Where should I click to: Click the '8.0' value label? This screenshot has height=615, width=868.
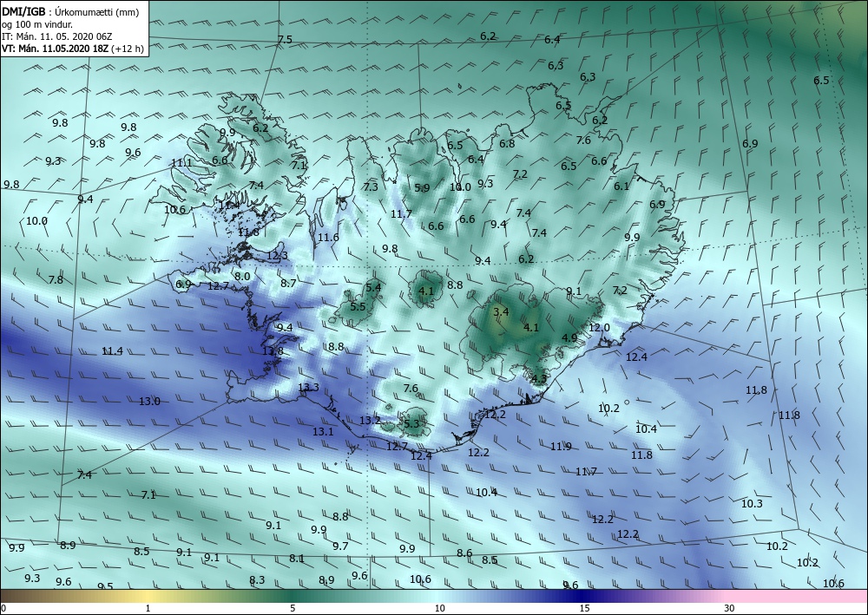[242, 277]
